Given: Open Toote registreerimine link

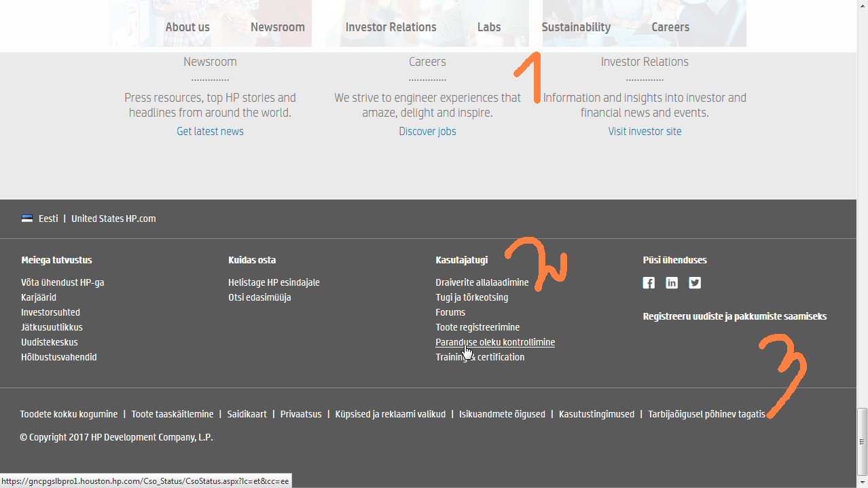Looking at the screenshot, I should [x=477, y=327].
